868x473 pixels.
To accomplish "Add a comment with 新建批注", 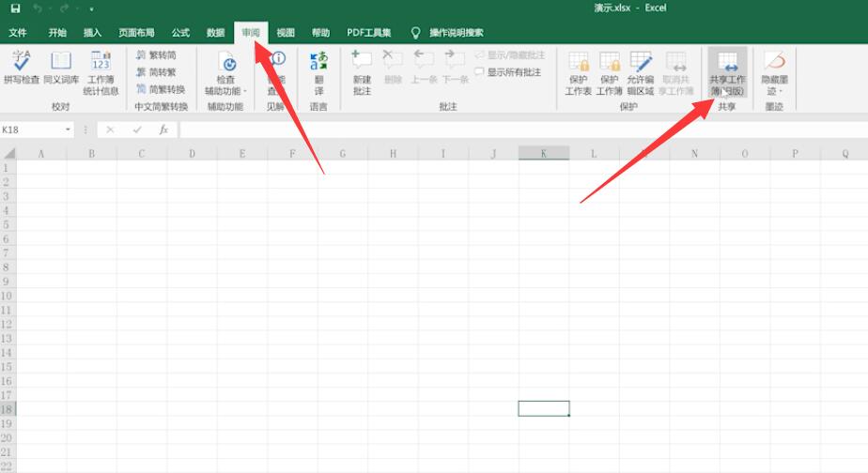I will (x=362, y=72).
